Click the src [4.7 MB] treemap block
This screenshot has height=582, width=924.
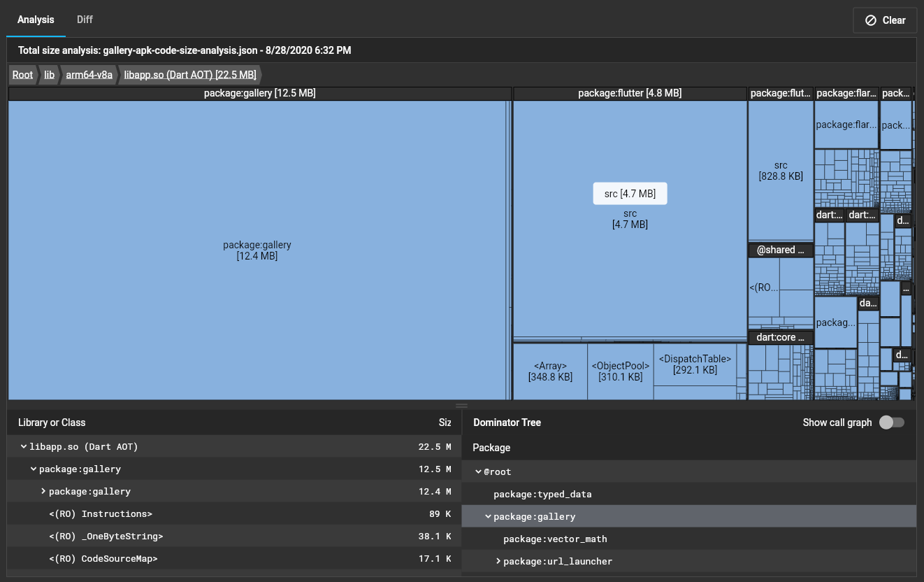(630, 219)
